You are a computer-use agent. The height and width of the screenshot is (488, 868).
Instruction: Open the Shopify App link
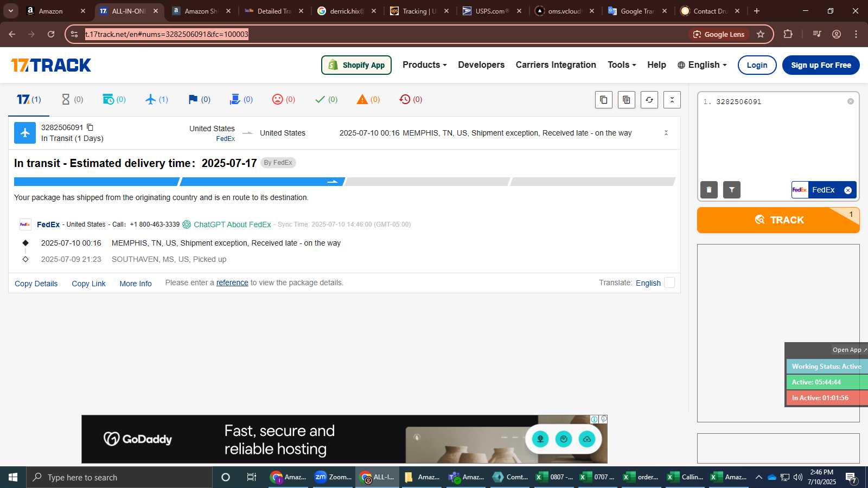356,65
